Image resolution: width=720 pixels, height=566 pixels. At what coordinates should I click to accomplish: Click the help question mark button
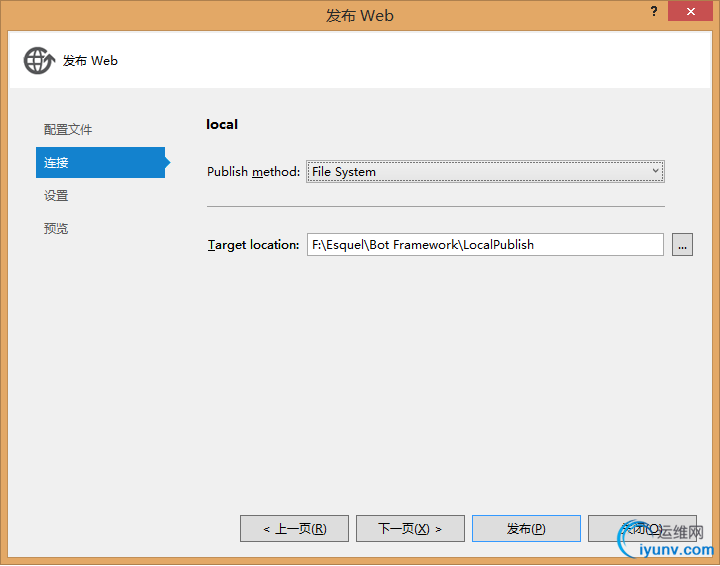pyautogui.click(x=654, y=11)
